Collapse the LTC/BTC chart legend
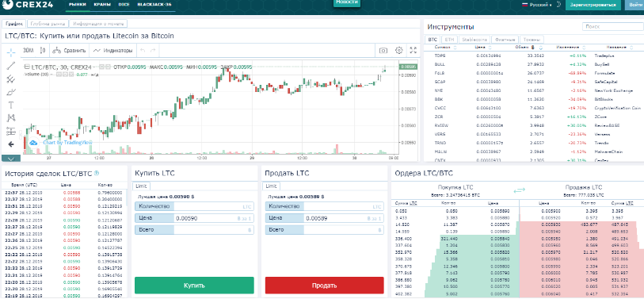 point(27,67)
